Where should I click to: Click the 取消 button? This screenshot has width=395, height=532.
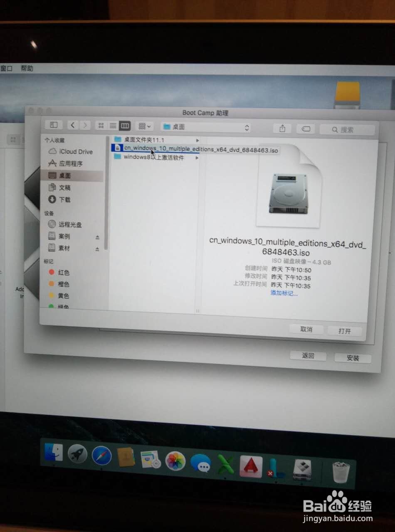click(x=306, y=329)
